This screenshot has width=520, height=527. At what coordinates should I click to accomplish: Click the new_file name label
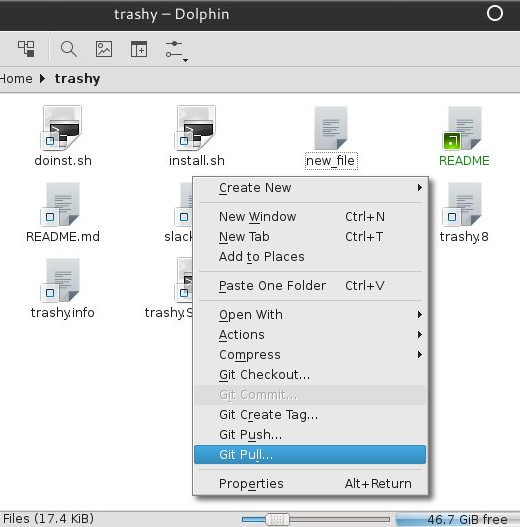[x=331, y=161]
